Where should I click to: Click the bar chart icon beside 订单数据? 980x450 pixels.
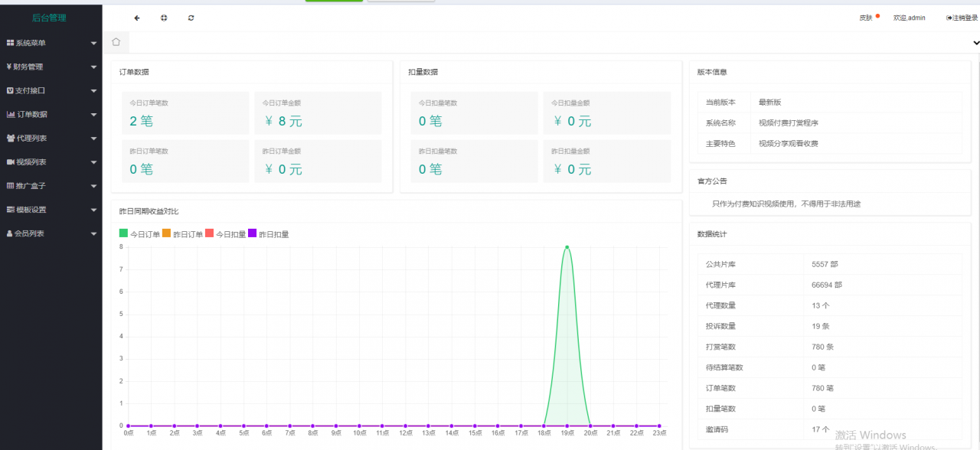[x=11, y=114]
